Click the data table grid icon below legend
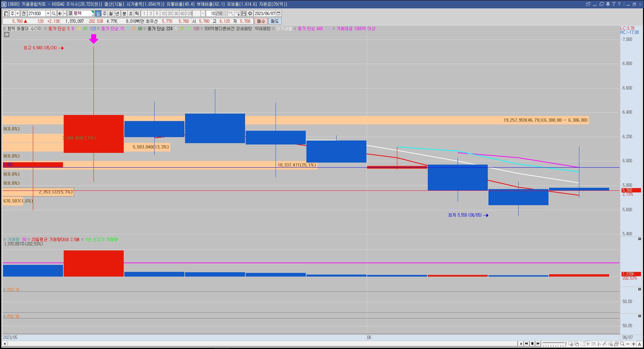 click(x=7, y=35)
